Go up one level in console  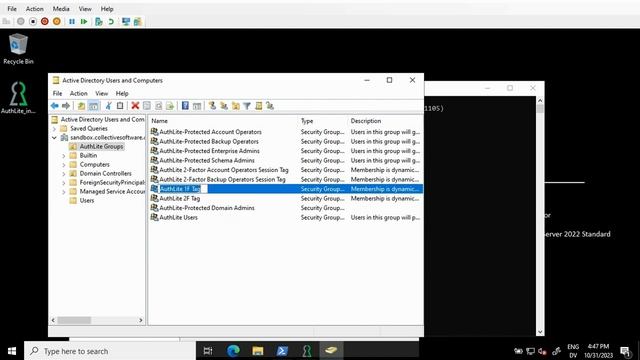81,106
